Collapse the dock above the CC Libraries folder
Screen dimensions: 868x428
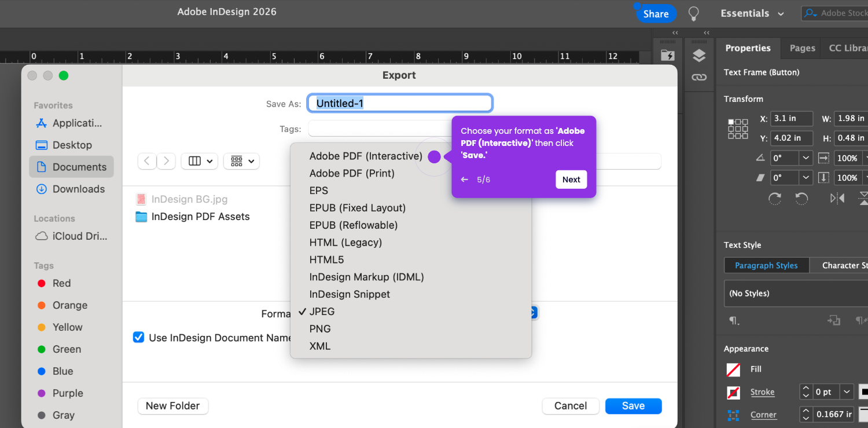click(675, 33)
